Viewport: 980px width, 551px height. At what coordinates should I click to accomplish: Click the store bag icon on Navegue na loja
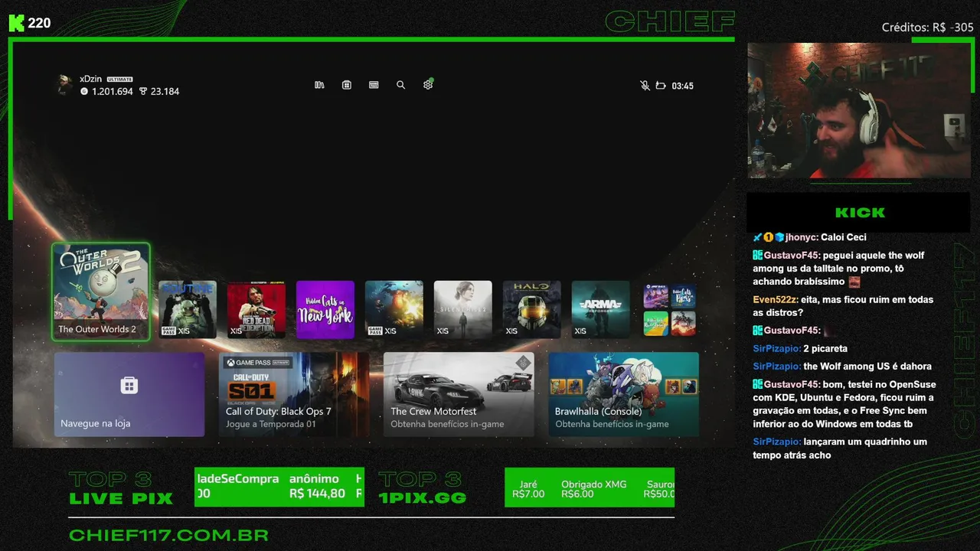(x=129, y=385)
